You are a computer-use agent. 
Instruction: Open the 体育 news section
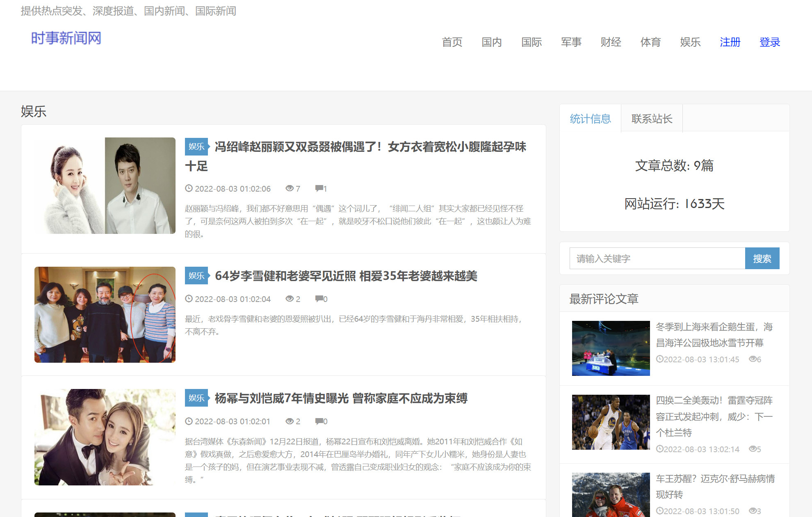[651, 42]
